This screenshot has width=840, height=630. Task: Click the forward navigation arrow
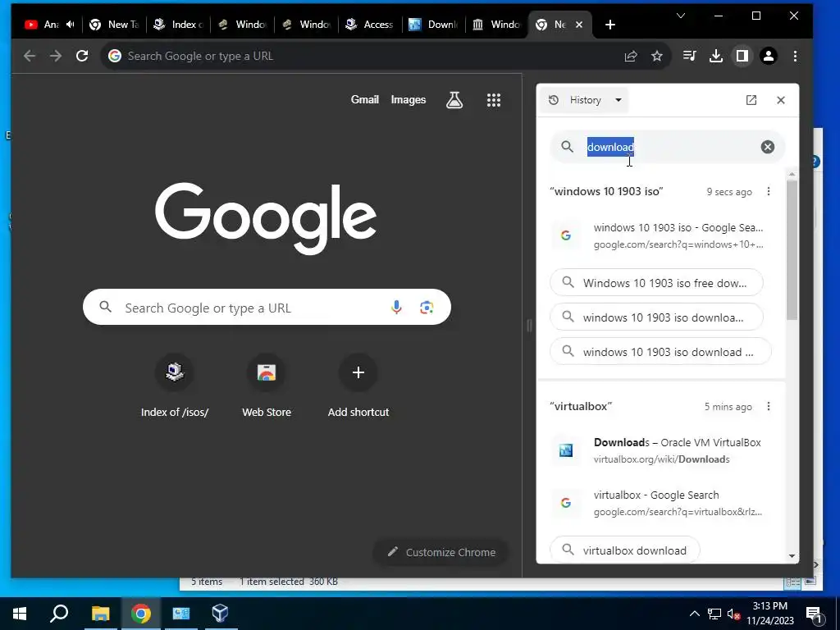click(56, 56)
